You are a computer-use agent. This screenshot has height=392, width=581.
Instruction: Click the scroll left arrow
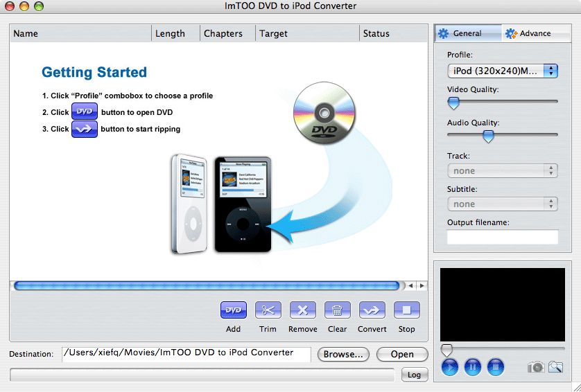410,285
